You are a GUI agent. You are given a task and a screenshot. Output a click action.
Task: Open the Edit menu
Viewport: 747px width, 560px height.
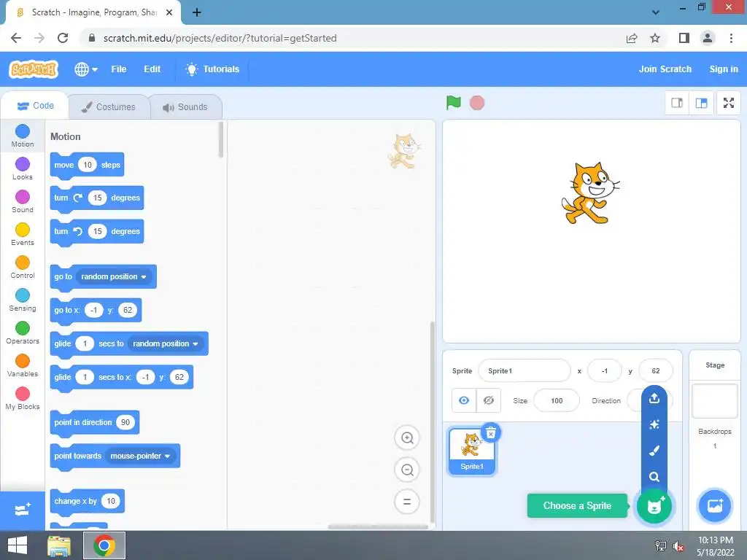click(152, 69)
